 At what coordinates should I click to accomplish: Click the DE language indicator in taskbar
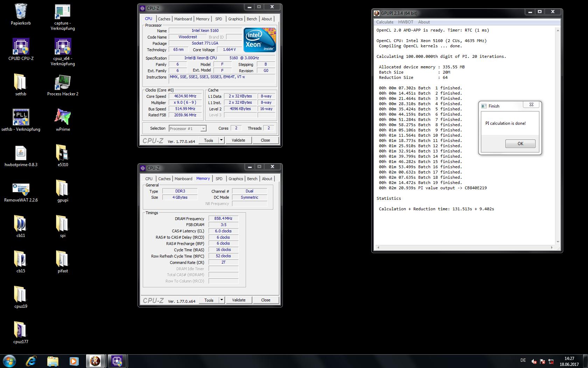coord(523,360)
